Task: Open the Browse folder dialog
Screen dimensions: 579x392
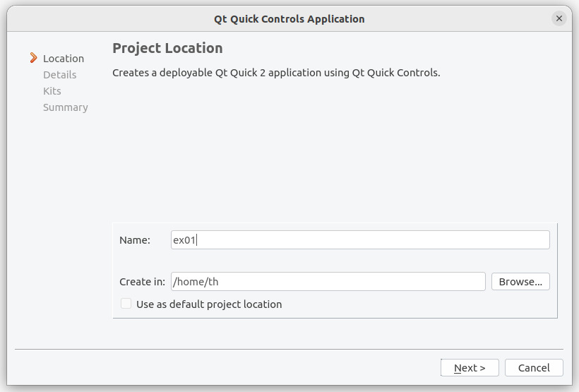Action: [x=520, y=282]
